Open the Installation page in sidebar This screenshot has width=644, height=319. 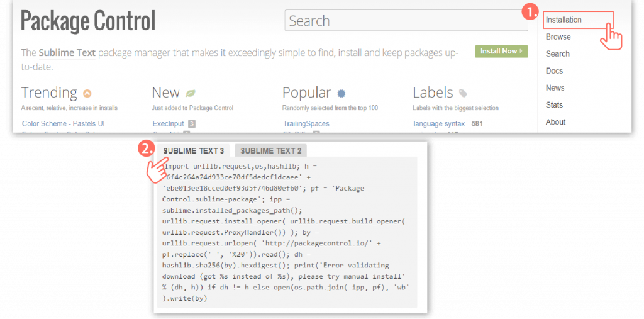[563, 20]
